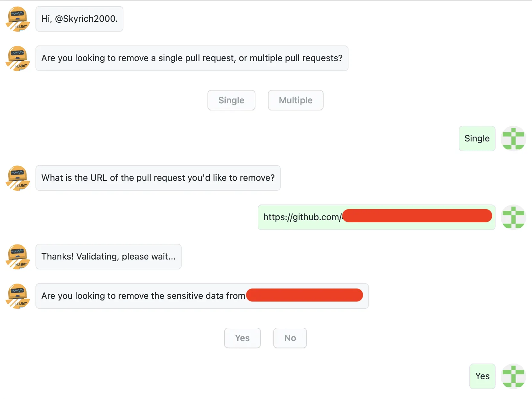Choose the Multiple pull requests button
Image resolution: width=532 pixels, height=400 pixels.
(x=296, y=100)
